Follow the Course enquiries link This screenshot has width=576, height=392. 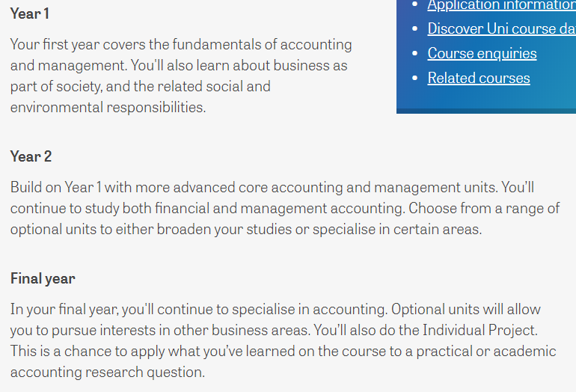[482, 54]
